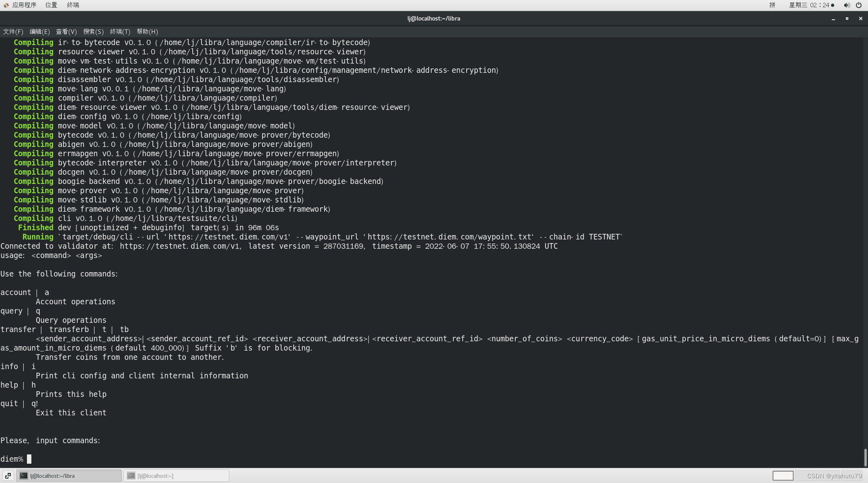Minimize the terminal window
Image resolution: width=868 pixels, height=483 pixels.
pyautogui.click(x=833, y=19)
